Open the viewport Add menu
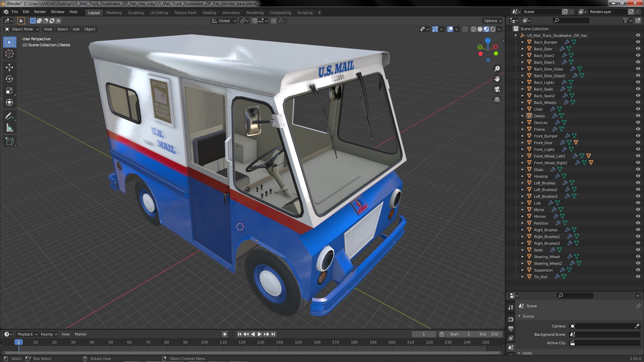Viewport: 644px width, 362px height. tap(76, 29)
